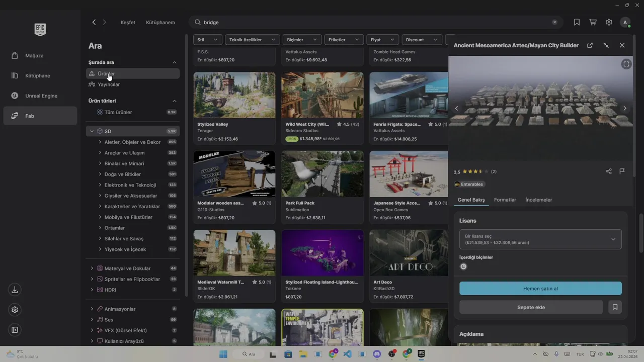Open the Discount filter dropdown
This screenshot has height=362, width=644.
422,40
